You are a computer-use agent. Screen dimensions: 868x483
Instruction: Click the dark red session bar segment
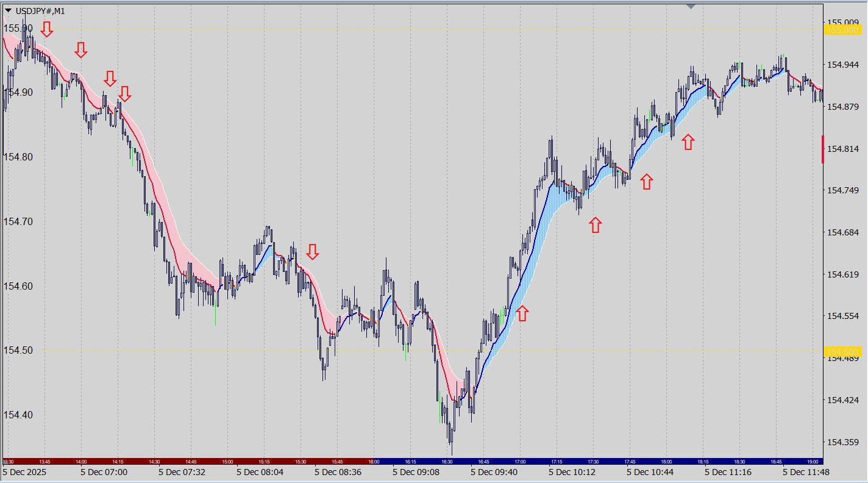(183, 462)
